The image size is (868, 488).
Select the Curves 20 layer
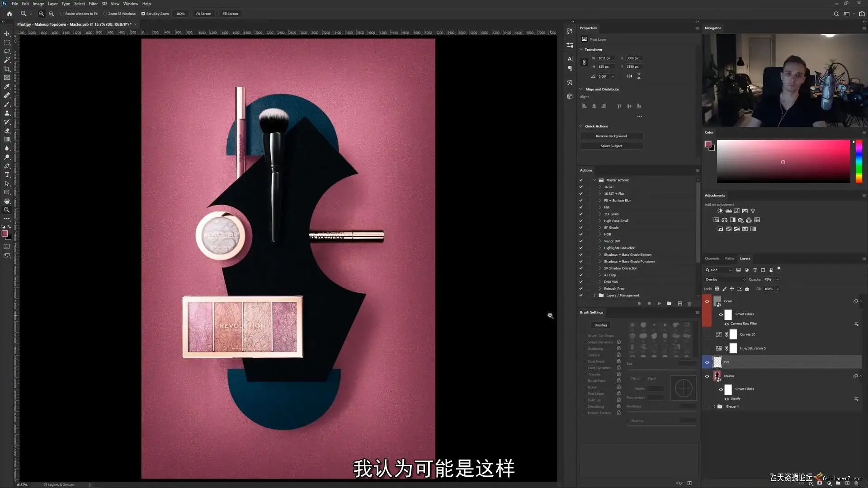[x=747, y=334]
